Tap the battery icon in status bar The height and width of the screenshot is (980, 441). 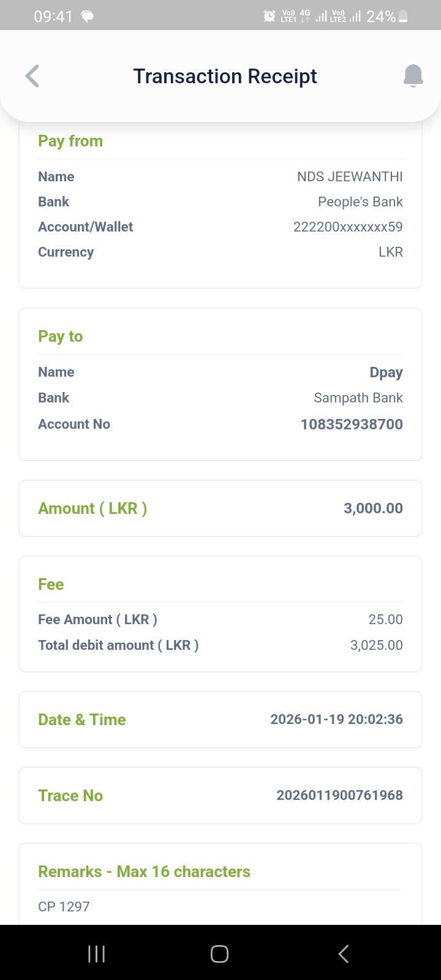(x=403, y=17)
